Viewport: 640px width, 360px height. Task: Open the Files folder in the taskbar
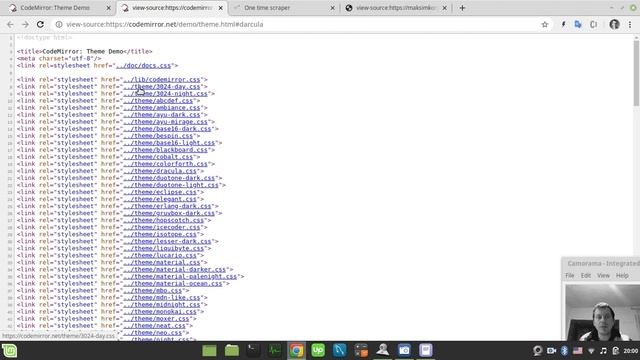[x=232, y=351]
